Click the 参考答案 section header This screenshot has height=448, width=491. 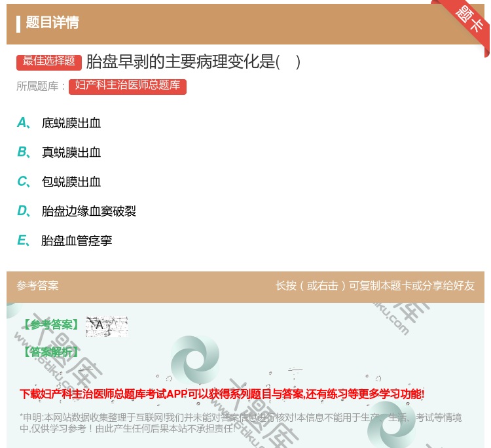tap(37, 286)
